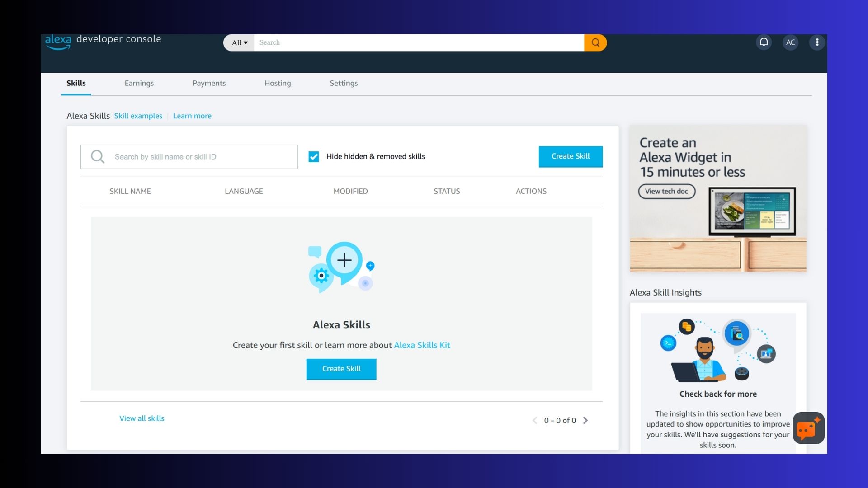Go to previous page via left chevron
868x488 pixels.
(535, 420)
